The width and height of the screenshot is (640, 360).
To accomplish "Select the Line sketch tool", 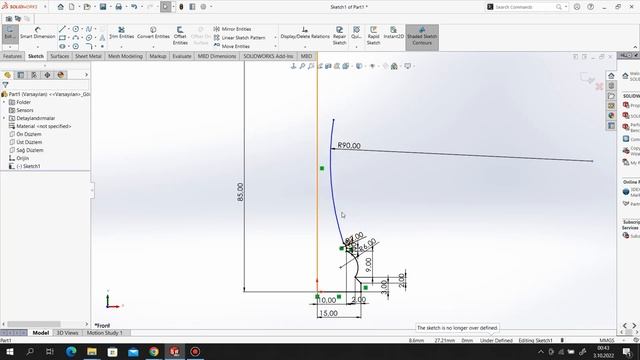I will point(62,29).
